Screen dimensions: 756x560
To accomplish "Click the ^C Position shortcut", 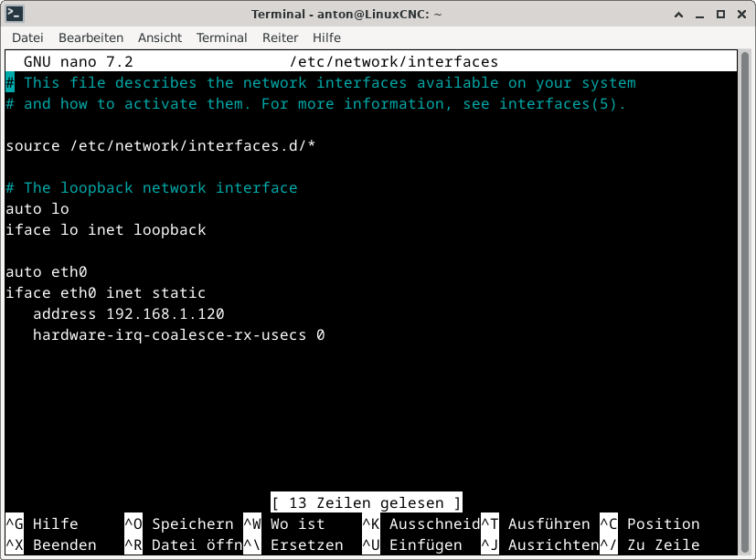I will click(x=650, y=523).
